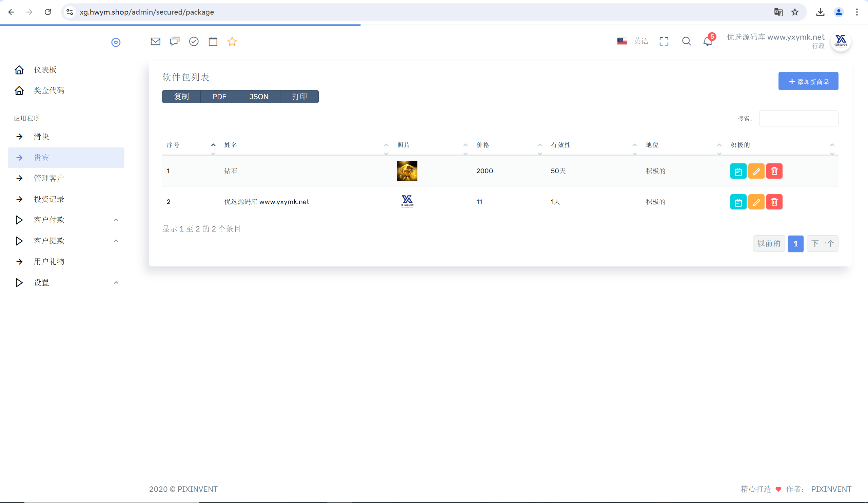The height and width of the screenshot is (503, 868).
Task: Expand 客户付款 sidebar submenu
Action: click(x=66, y=220)
